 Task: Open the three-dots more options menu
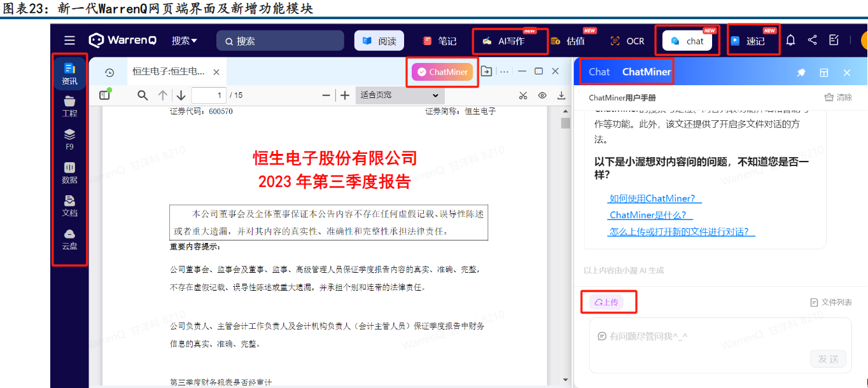(x=505, y=72)
